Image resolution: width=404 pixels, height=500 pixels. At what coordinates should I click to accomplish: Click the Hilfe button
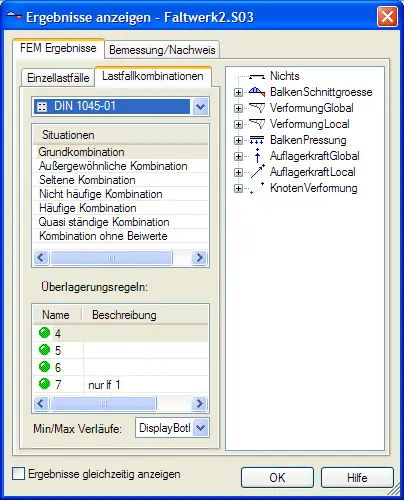pos(357,477)
